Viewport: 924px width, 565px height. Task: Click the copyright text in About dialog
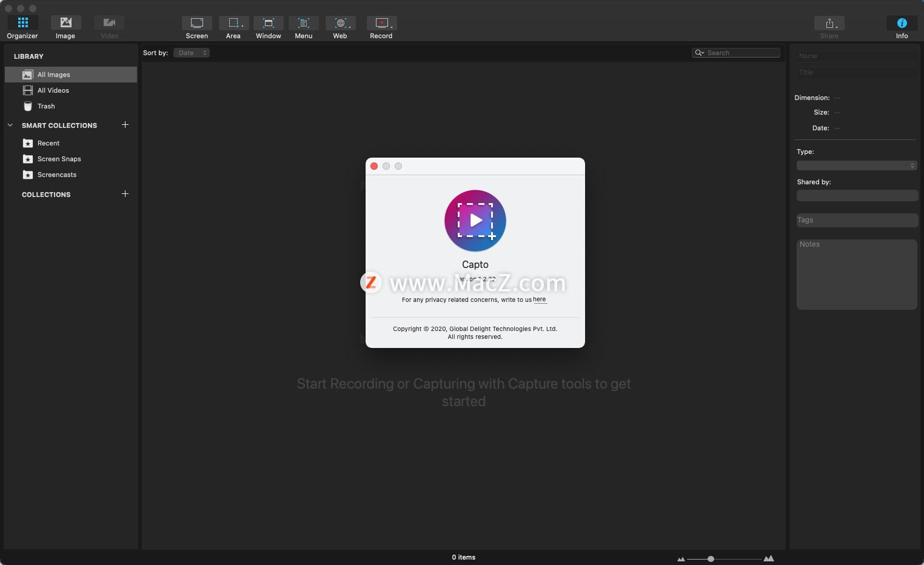(x=475, y=333)
